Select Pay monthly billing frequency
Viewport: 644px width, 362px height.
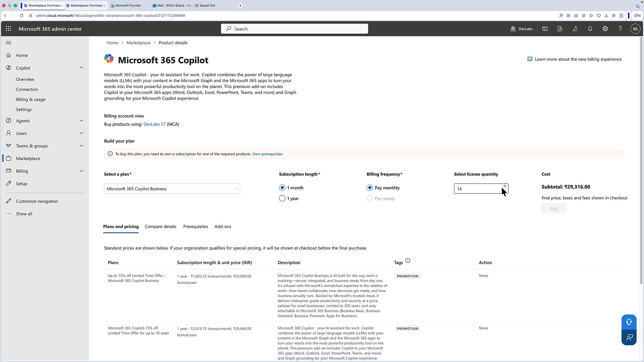pyautogui.click(x=370, y=188)
